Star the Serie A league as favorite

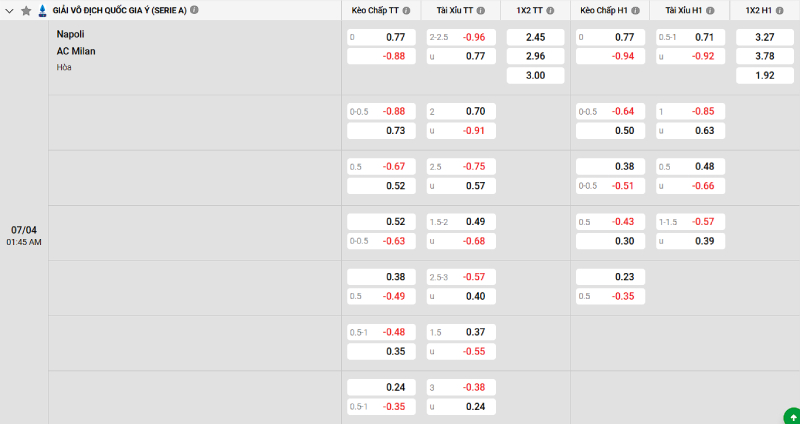click(26, 10)
